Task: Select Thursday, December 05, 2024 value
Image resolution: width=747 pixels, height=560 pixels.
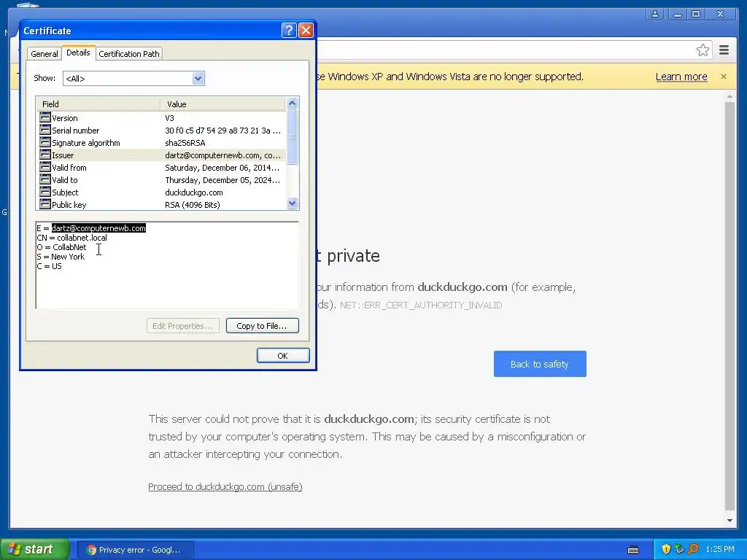Action: [222, 180]
